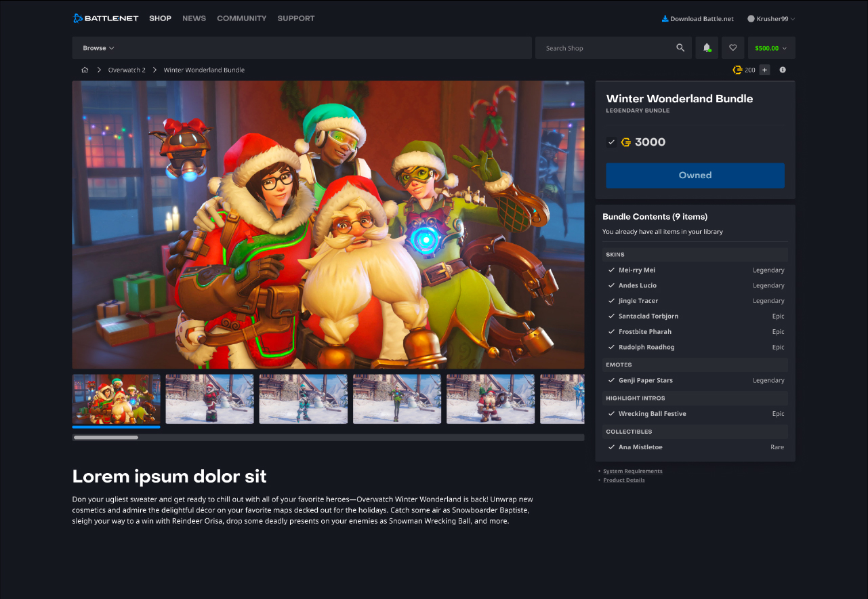Open notifications bell icon
868x599 pixels.
pos(707,48)
